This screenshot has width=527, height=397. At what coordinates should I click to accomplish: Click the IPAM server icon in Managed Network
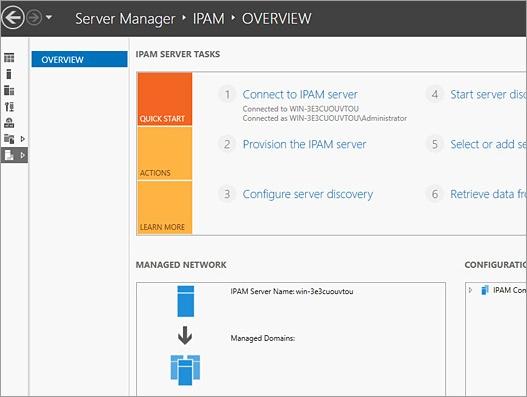click(x=186, y=301)
